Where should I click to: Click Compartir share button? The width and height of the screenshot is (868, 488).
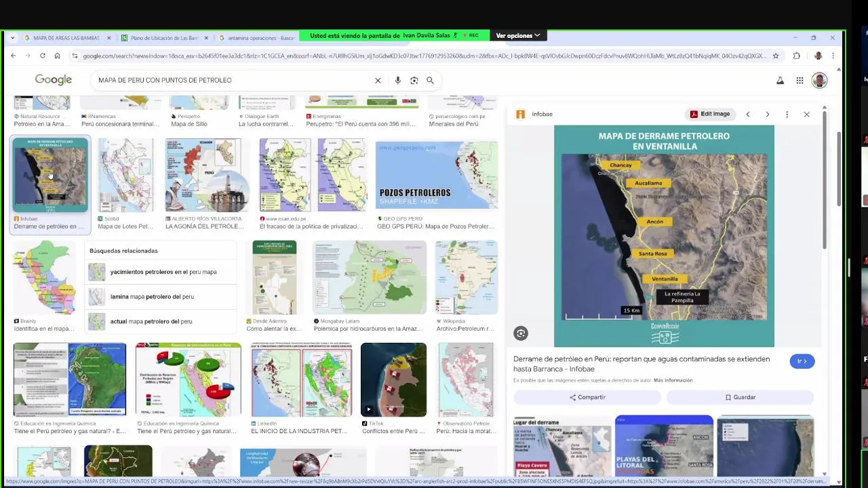[x=587, y=397]
